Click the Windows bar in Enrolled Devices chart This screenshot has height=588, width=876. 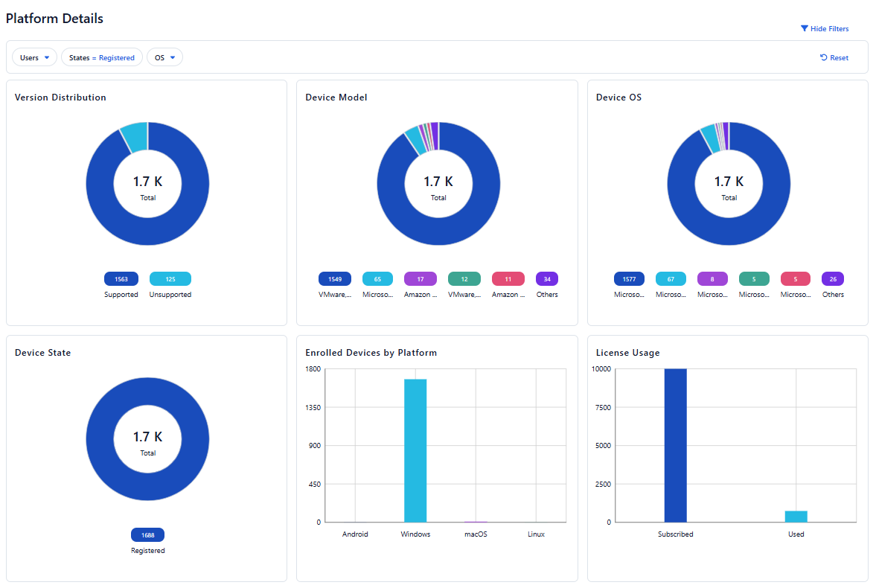(415, 450)
